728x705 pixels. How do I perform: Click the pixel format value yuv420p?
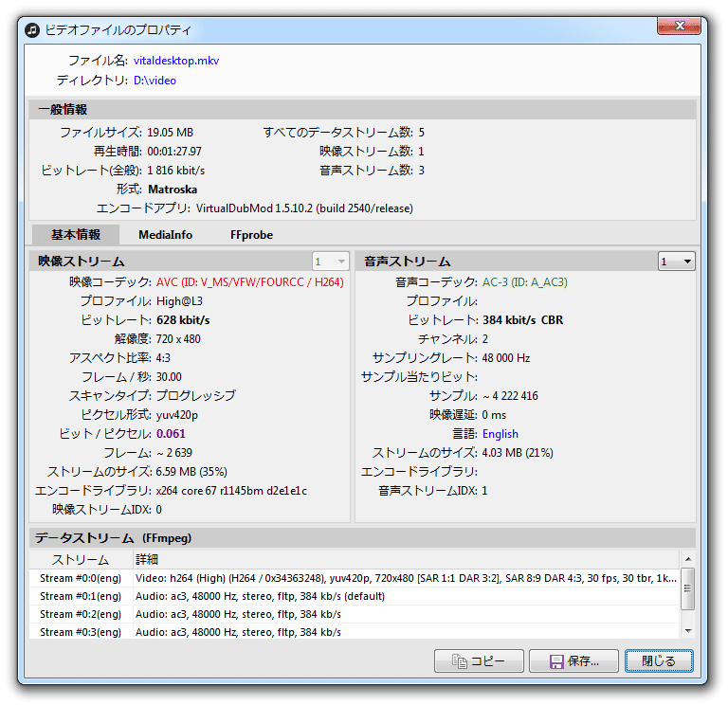(177, 415)
